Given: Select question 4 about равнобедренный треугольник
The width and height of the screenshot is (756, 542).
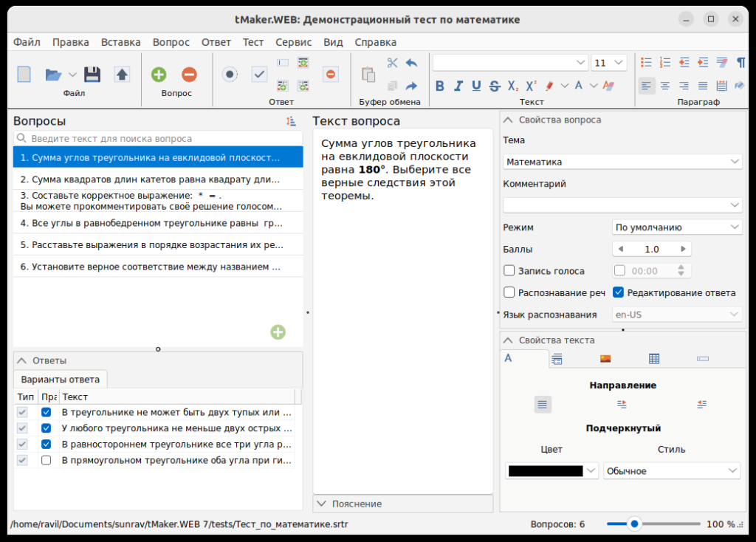Looking at the screenshot, I should (x=158, y=223).
